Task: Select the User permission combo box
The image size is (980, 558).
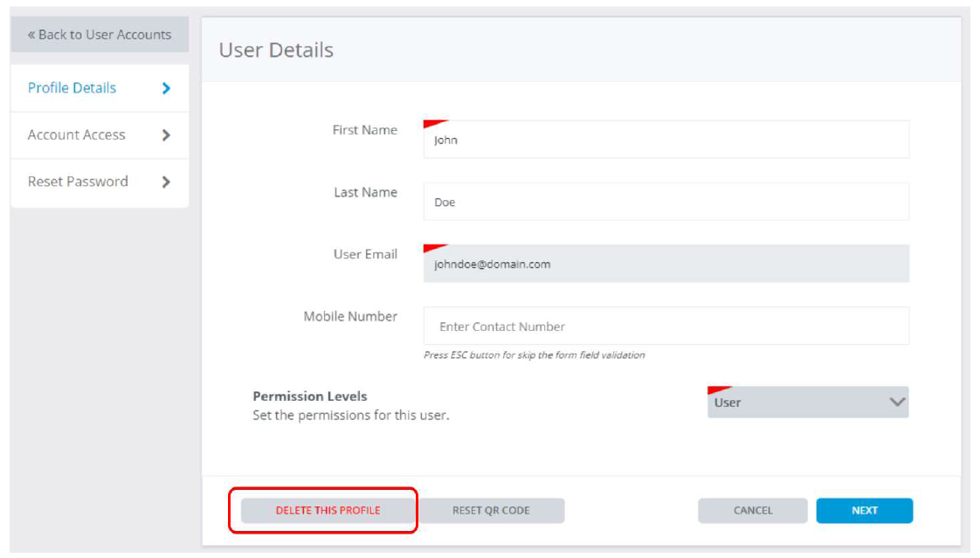Action: click(x=808, y=403)
